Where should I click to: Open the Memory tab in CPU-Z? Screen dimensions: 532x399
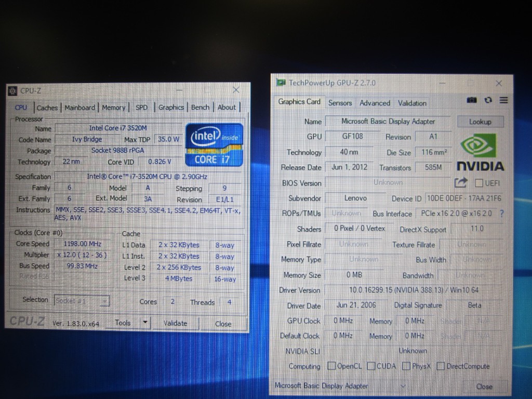114,108
